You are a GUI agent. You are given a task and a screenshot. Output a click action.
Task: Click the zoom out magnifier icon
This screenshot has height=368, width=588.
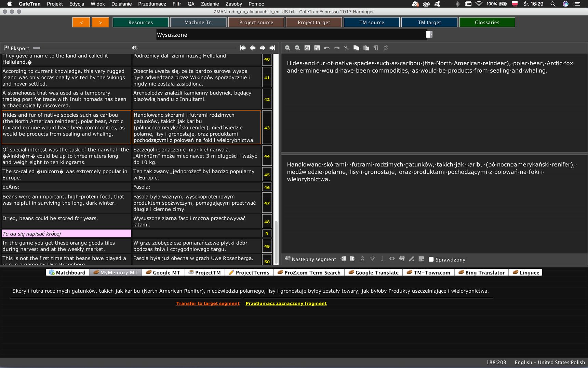click(297, 48)
